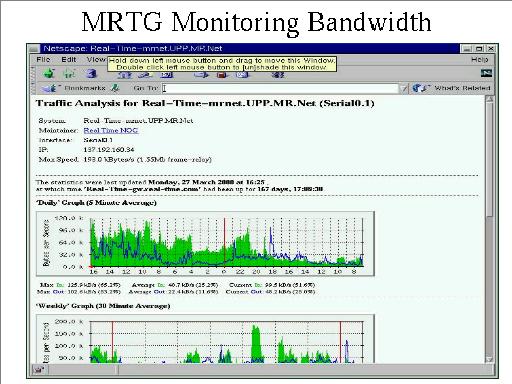Click the page proxy icon beside Go To
Viewport: 512px width, 384px height.
(x=115, y=88)
